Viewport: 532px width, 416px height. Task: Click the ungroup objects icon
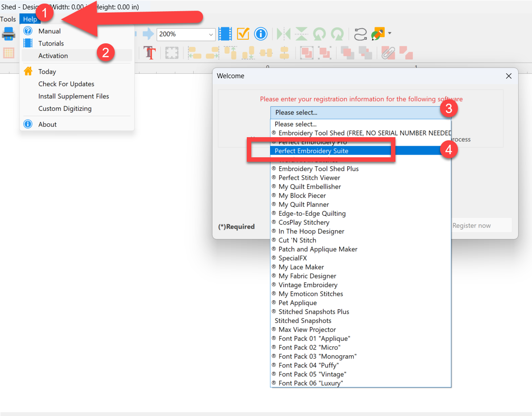(x=325, y=53)
